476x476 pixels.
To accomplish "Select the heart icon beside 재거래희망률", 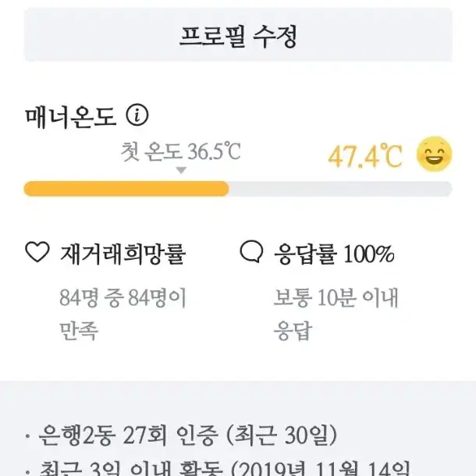I will (37, 252).
